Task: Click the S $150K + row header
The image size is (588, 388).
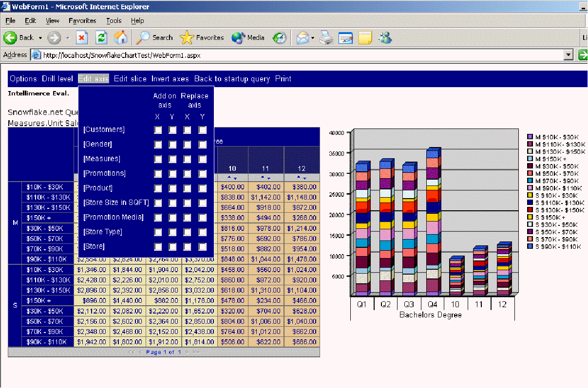Action: pyautogui.click(x=48, y=301)
